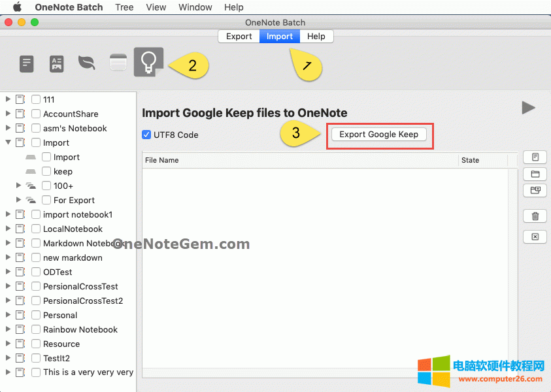Click the trash delete icon
This screenshot has width=551, height=392.
(535, 216)
